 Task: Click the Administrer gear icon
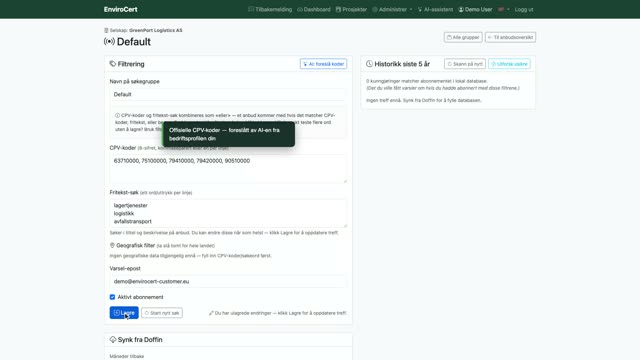click(x=375, y=9)
